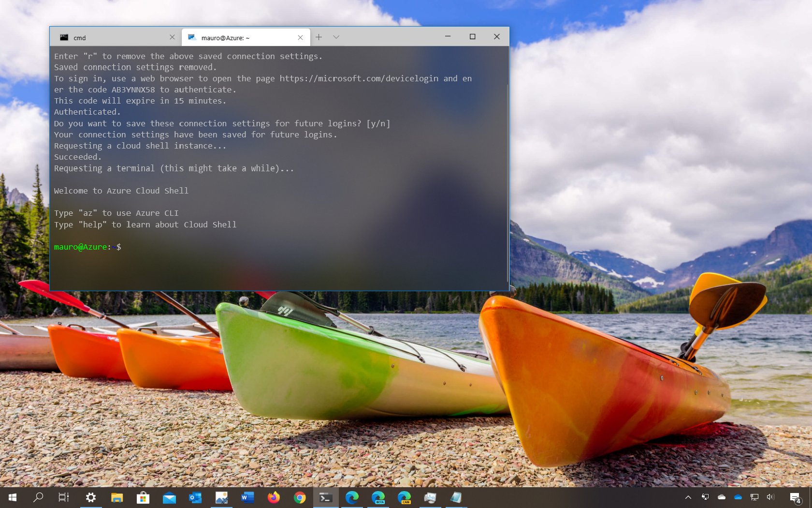Viewport: 812px width, 508px height.
Task: Open Firefox from the taskbar
Action: pos(274,497)
